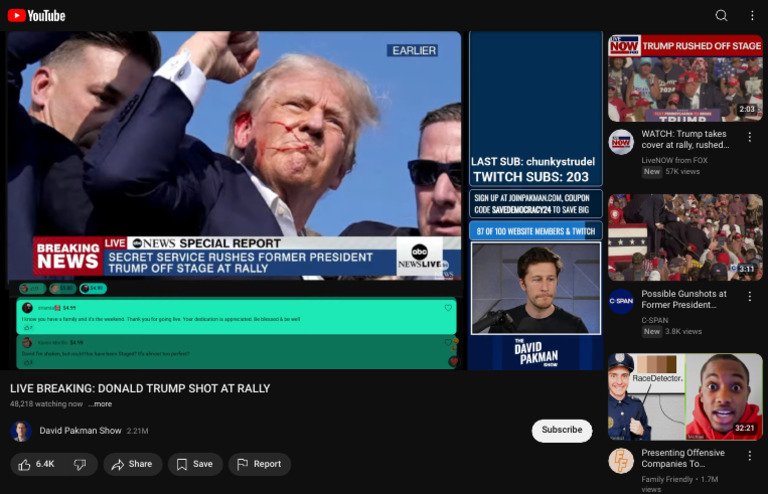The height and width of the screenshot is (494, 768).
Task: Subscribe to David Pakman Show
Action: (562, 430)
